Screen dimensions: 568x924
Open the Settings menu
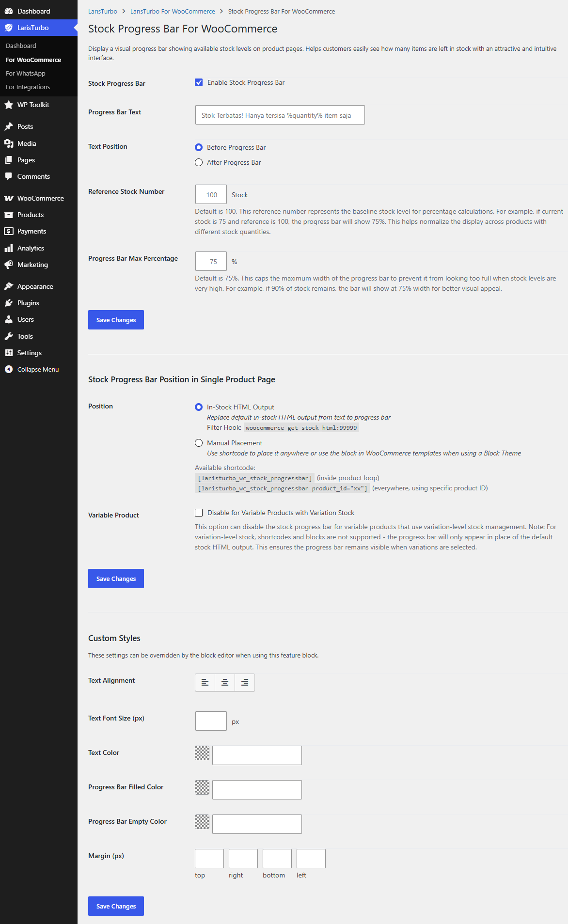click(39, 353)
